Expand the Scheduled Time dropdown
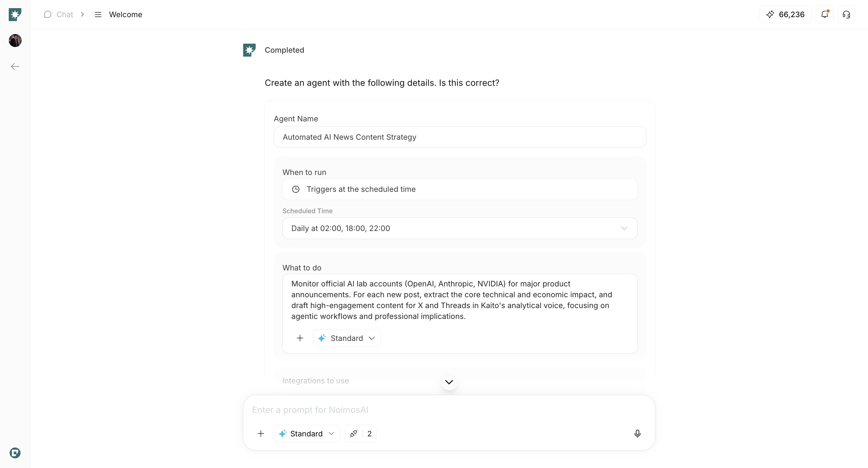The width and height of the screenshot is (868, 468). (x=460, y=228)
